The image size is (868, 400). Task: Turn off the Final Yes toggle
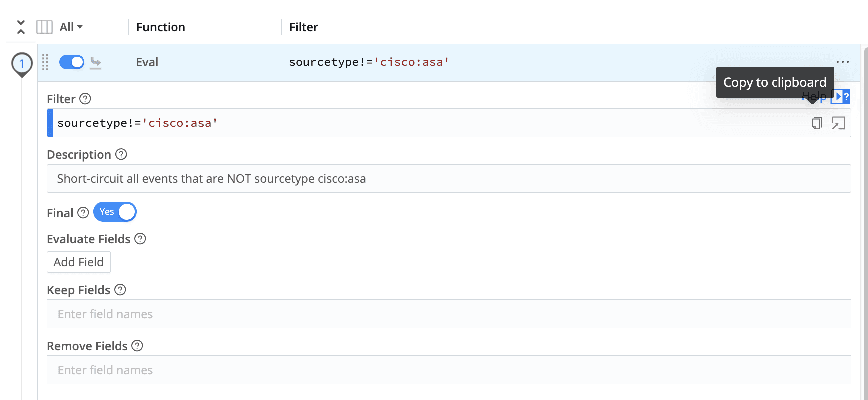pyautogui.click(x=115, y=212)
